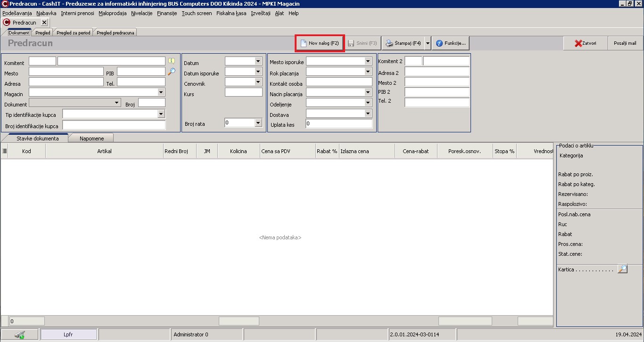Click the disabled Snimi (F3) save button

(362, 43)
